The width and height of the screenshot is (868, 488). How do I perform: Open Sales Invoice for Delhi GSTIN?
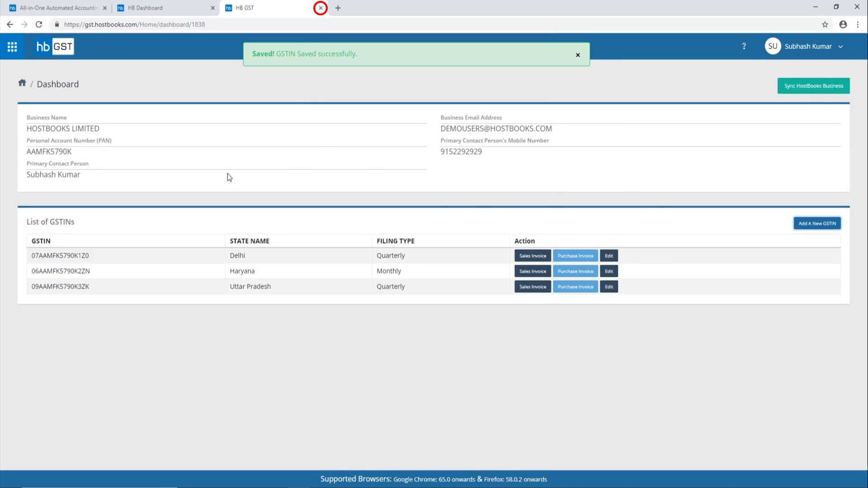coord(533,256)
